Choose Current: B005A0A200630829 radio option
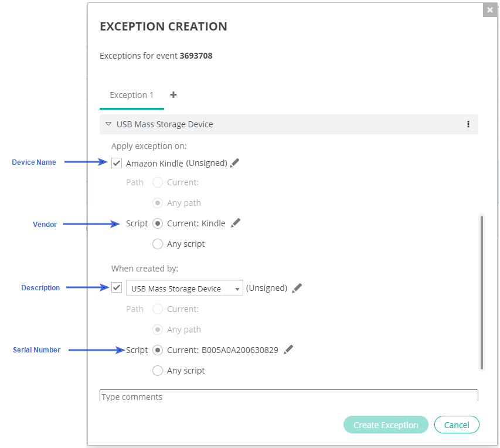 coord(157,350)
